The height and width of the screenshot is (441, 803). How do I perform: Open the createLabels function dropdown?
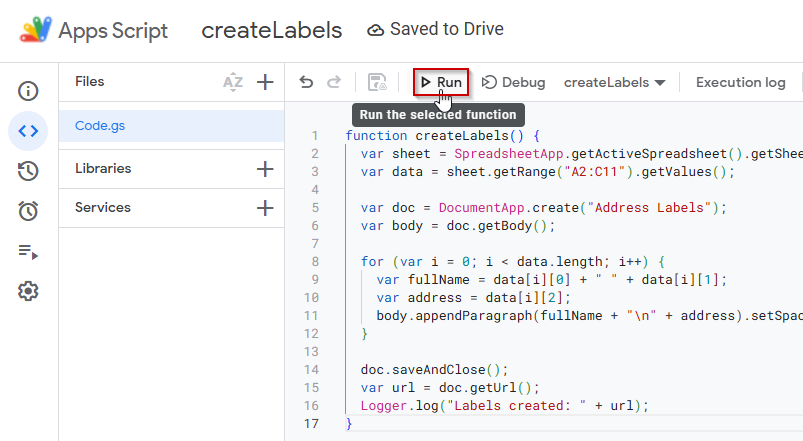[615, 82]
